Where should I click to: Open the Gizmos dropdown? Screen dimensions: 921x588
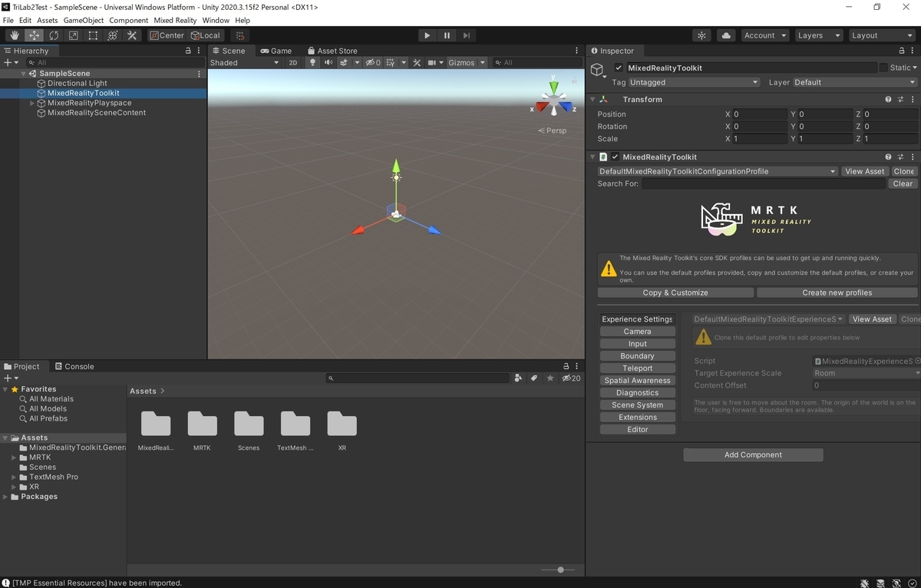(466, 63)
